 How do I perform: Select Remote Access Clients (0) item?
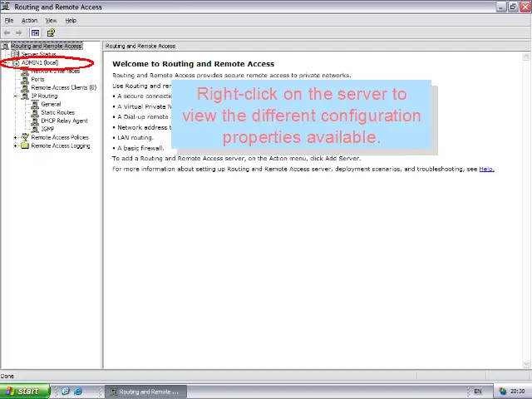coord(64,87)
